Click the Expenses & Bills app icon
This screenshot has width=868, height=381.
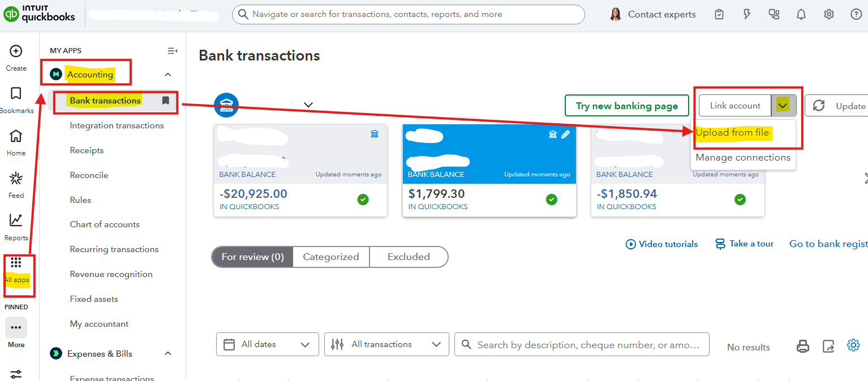click(x=56, y=354)
